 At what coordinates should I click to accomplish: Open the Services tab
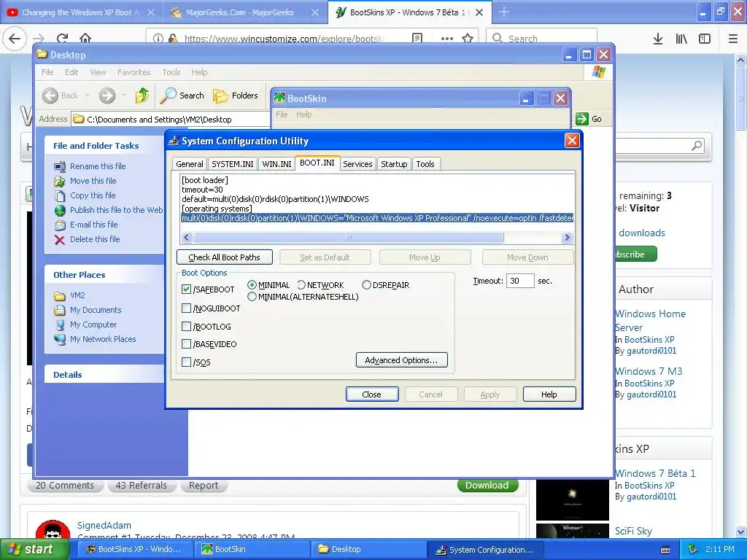pos(357,164)
